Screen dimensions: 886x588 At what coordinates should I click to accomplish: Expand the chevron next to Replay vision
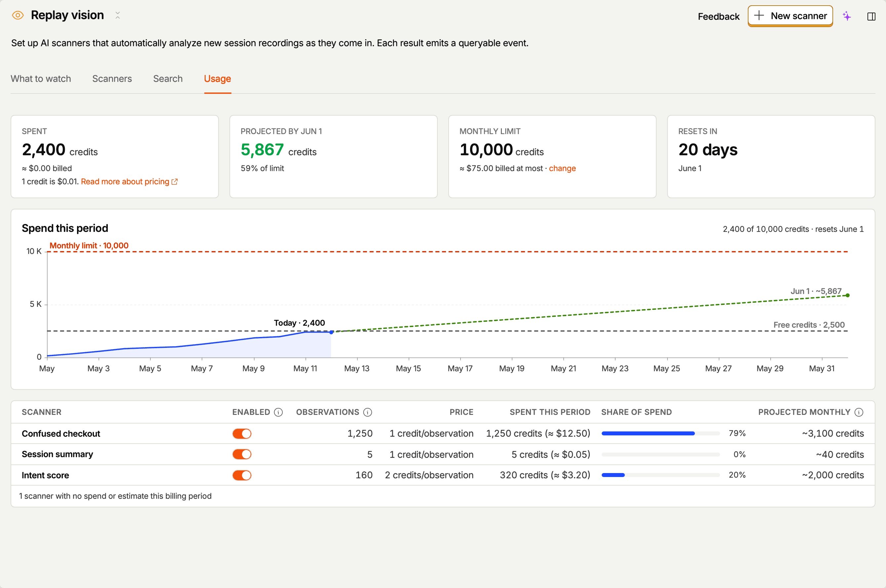click(x=117, y=16)
